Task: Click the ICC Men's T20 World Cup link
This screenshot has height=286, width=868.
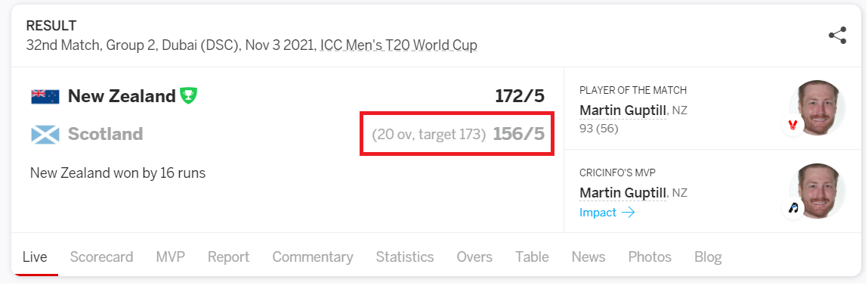Action: [x=398, y=45]
